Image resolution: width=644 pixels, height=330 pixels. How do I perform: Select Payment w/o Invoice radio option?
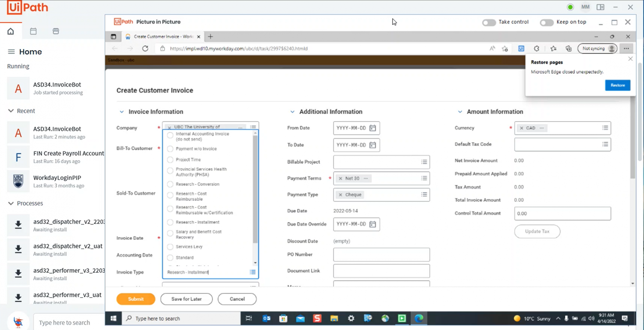coord(170,149)
